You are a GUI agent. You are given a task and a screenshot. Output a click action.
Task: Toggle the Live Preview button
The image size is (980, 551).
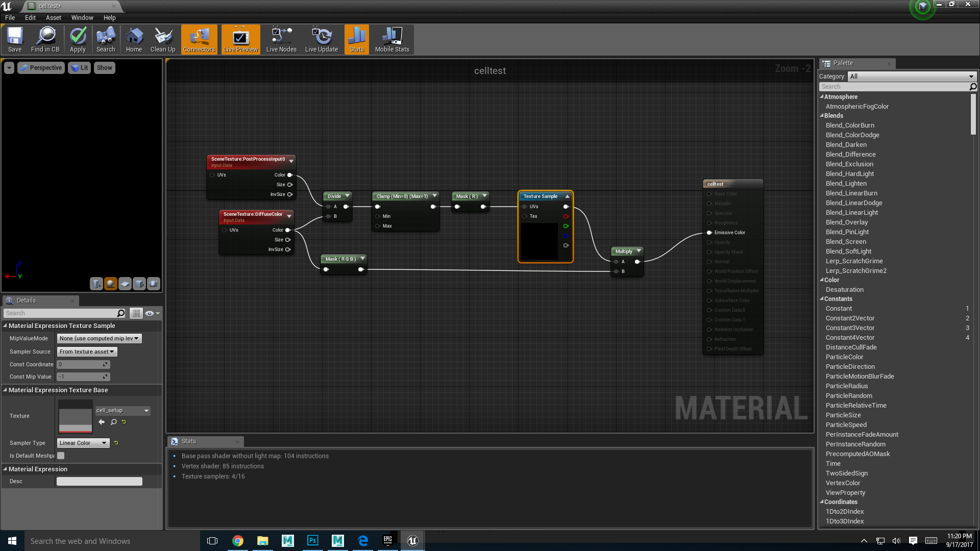pos(240,39)
